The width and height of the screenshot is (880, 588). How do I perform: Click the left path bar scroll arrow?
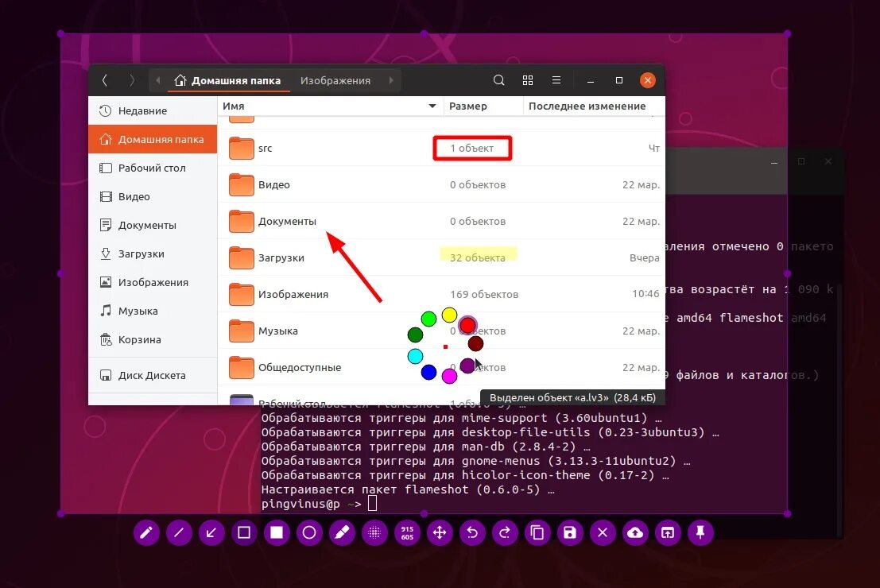coord(158,80)
